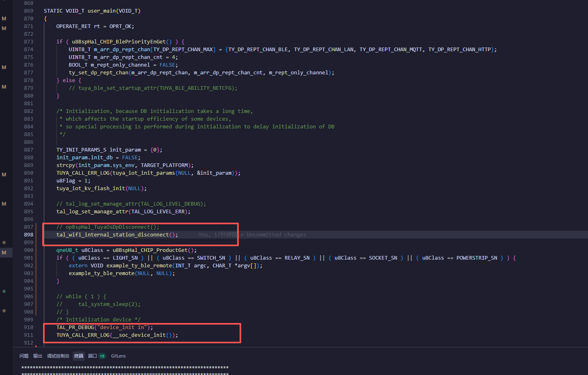Click the M modified indicator at line 900
Viewport: 588px width, 375px height.
pos(4,252)
